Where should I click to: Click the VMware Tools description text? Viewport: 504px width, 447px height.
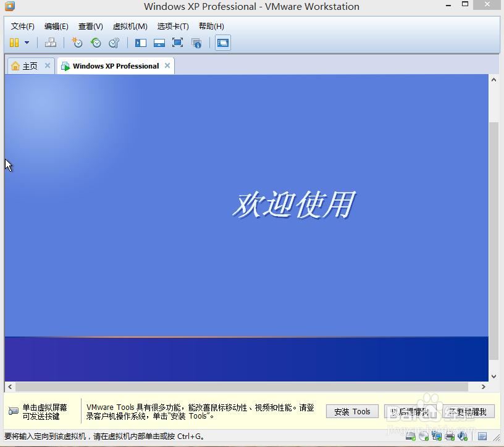point(200,412)
